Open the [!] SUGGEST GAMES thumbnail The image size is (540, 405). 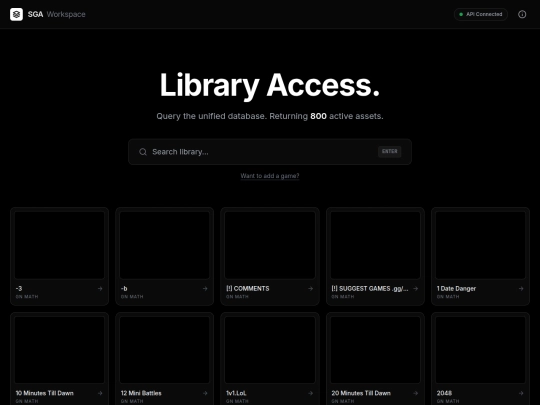375,245
